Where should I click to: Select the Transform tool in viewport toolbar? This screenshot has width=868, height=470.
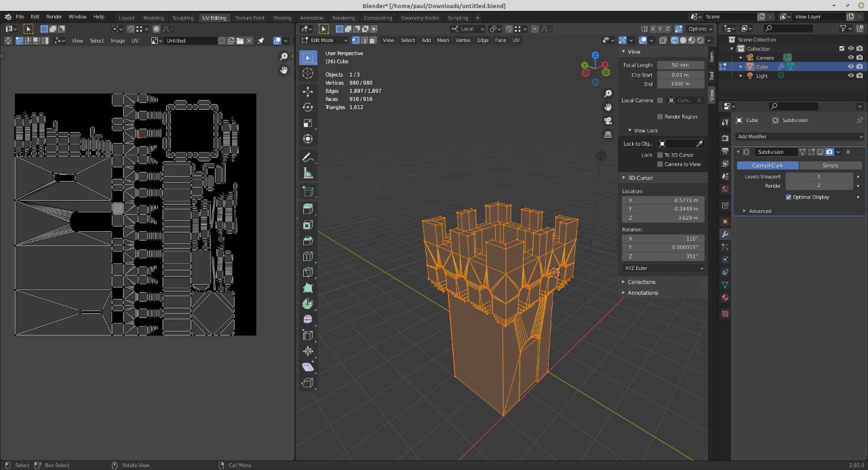pyautogui.click(x=308, y=138)
